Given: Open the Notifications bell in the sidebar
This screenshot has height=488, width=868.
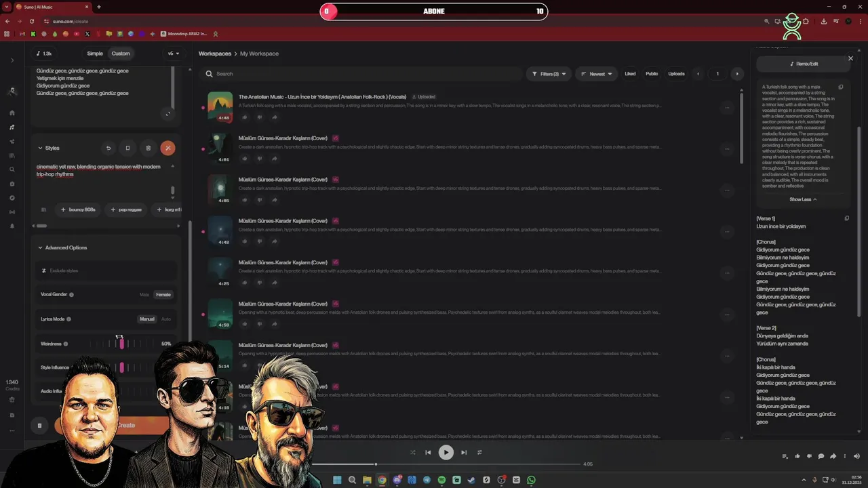Looking at the screenshot, I should click(x=12, y=226).
